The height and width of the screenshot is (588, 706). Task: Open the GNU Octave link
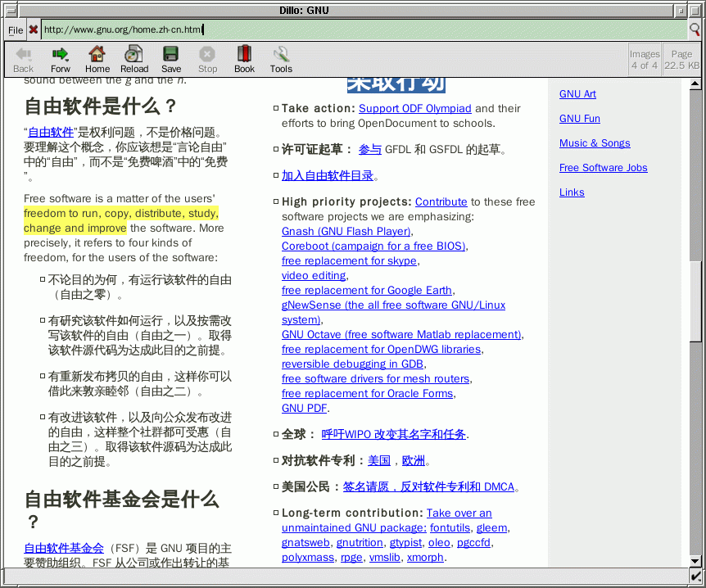click(x=401, y=334)
